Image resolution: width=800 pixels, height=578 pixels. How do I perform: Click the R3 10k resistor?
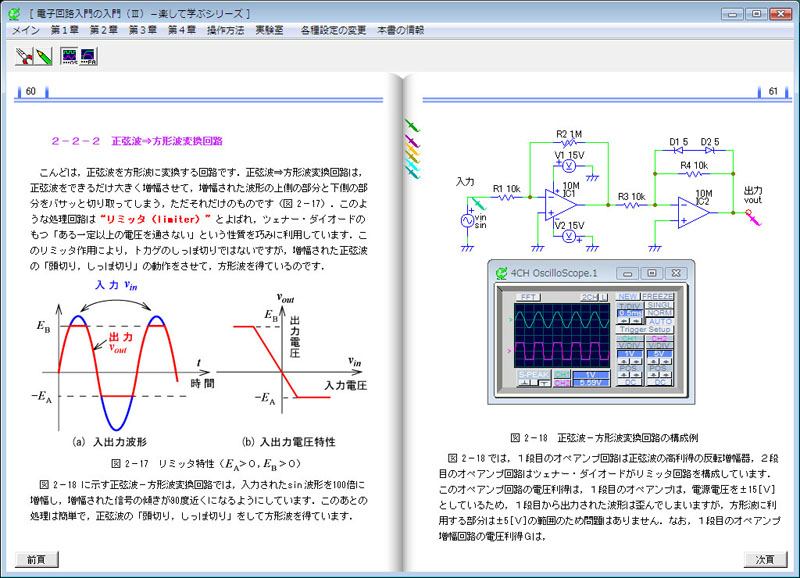(632, 205)
